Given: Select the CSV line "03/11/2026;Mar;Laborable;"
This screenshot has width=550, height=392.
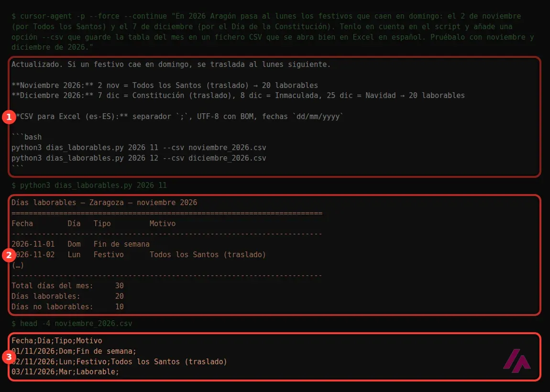Looking at the screenshot, I should pyautogui.click(x=65, y=371).
